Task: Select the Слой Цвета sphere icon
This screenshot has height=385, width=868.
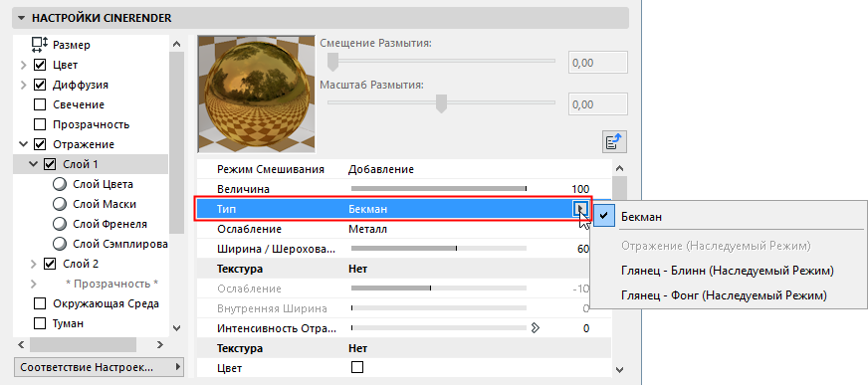Action: 60,184
